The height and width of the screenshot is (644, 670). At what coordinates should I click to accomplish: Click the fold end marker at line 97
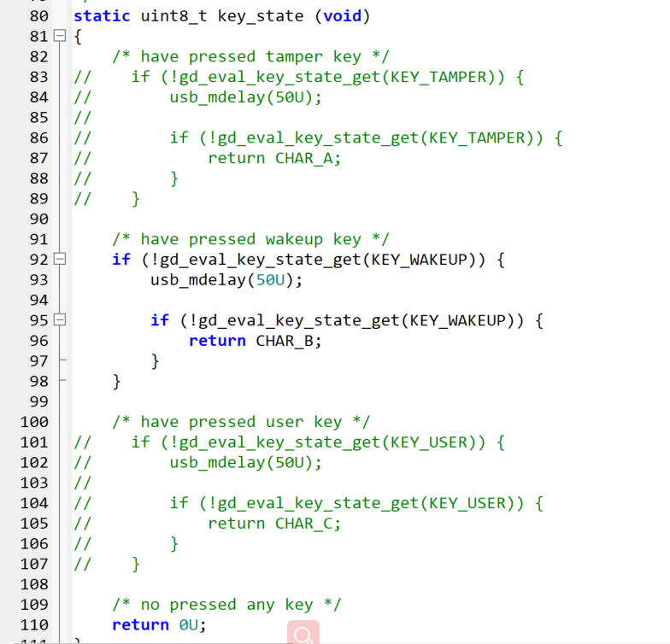[62, 360]
